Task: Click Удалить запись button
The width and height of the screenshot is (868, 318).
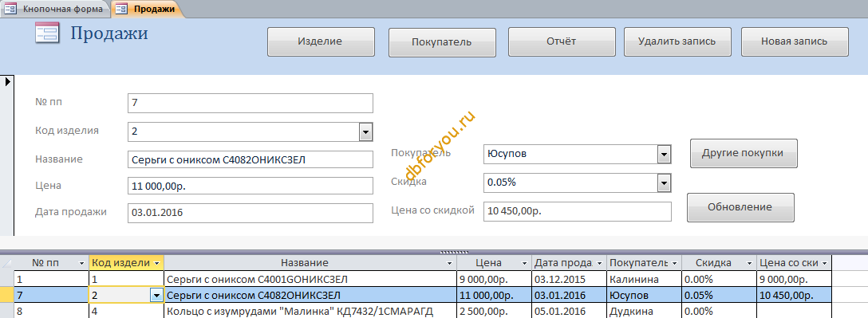Action: [677, 41]
